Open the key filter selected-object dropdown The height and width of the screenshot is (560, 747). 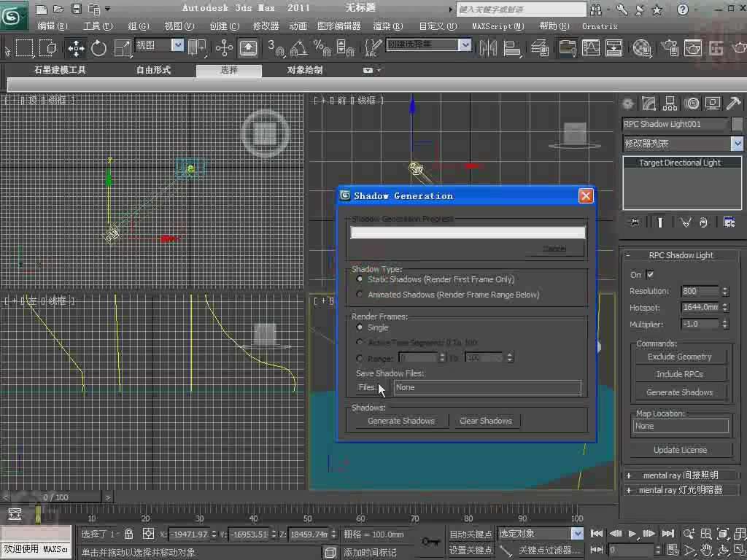(577, 533)
